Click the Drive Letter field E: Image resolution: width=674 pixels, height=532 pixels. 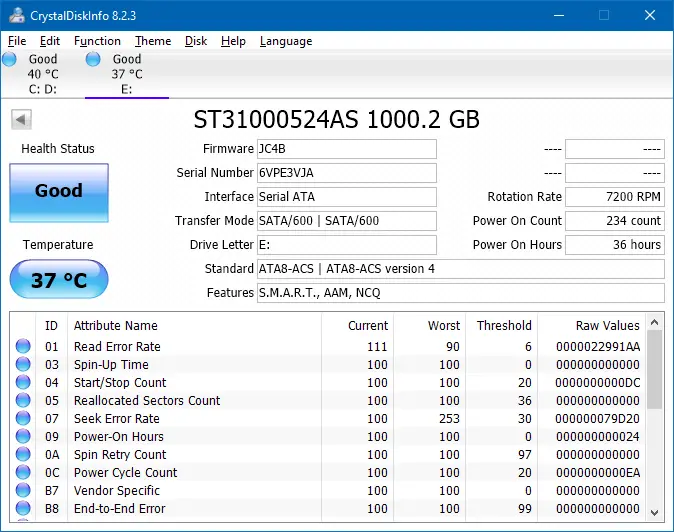point(347,245)
